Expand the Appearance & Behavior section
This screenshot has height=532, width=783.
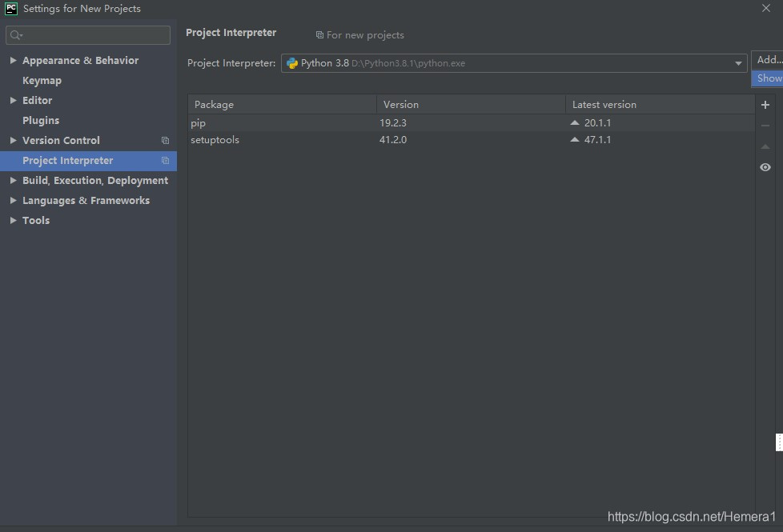pyautogui.click(x=14, y=60)
